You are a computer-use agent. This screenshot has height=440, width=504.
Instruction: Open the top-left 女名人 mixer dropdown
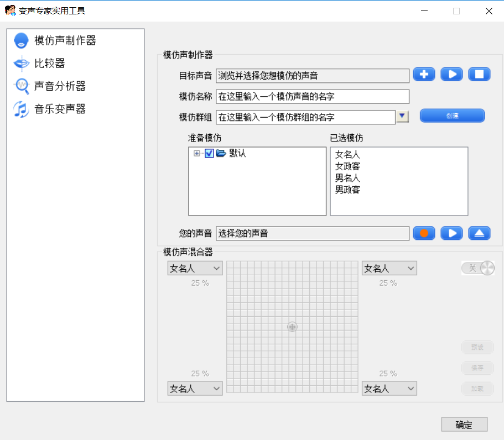195,268
